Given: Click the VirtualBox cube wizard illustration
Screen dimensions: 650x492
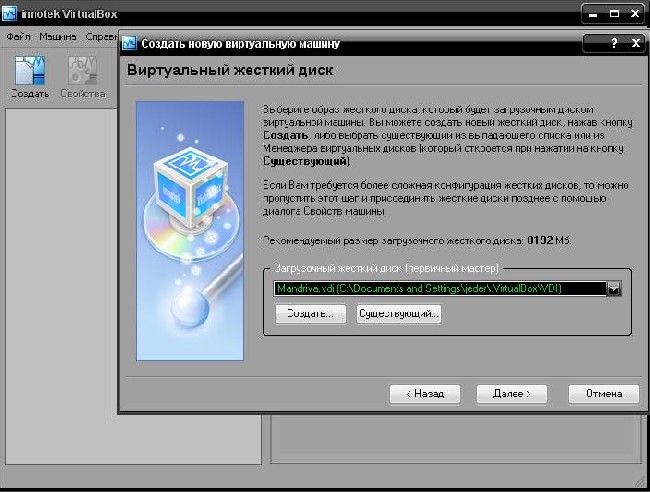Looking at the screenshot, I should tap(190, 231).
